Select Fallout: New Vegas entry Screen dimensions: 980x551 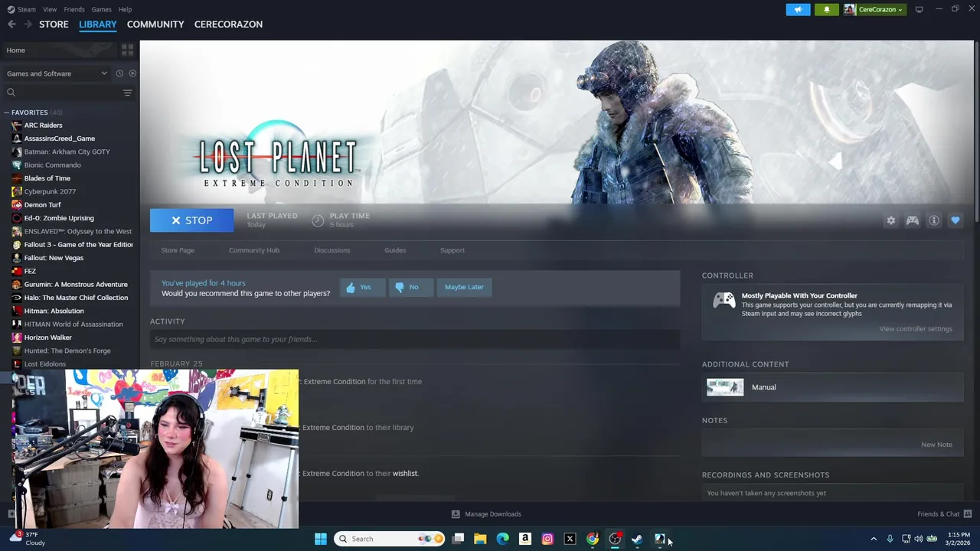point(54,258)
